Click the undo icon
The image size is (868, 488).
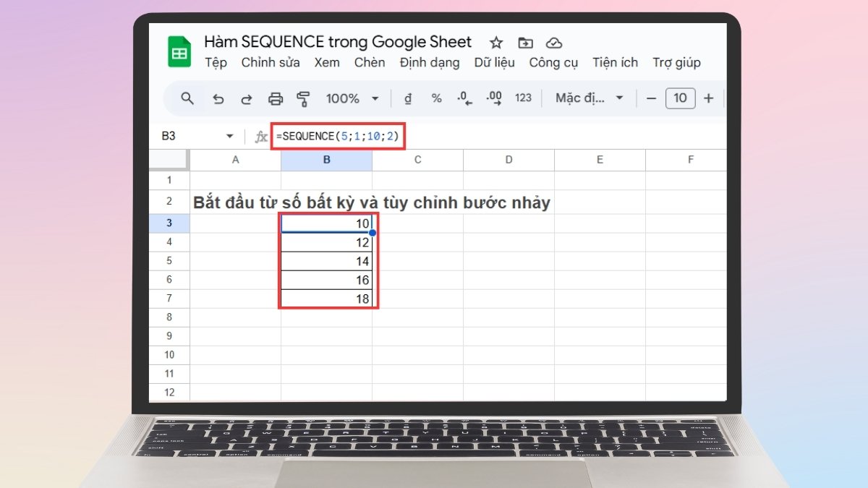coord(218,98)
